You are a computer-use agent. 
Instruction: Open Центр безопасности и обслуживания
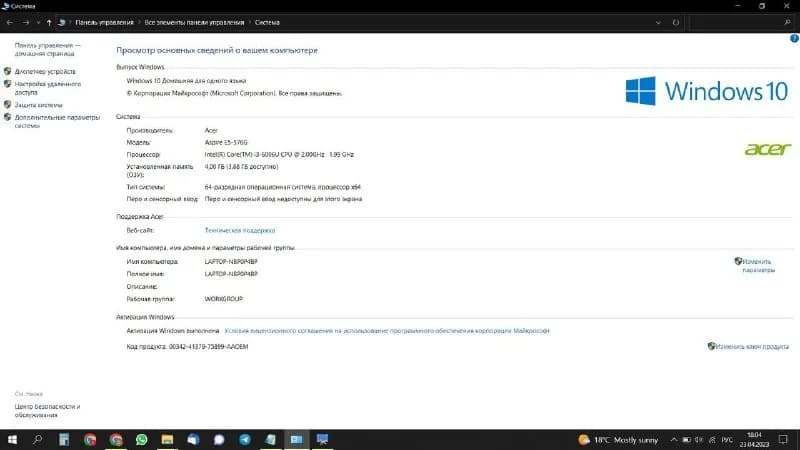tap(47, 411)
